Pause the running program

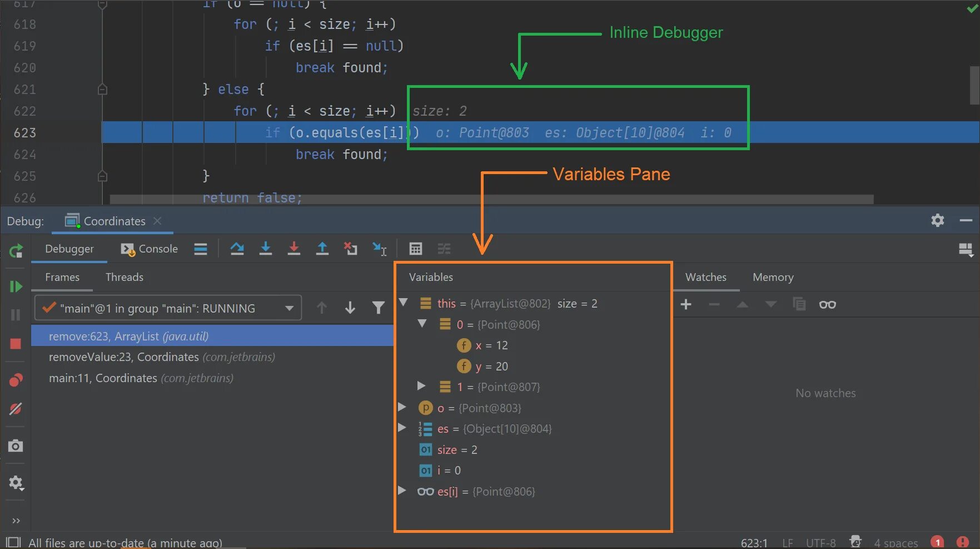(x=15, y=315)
